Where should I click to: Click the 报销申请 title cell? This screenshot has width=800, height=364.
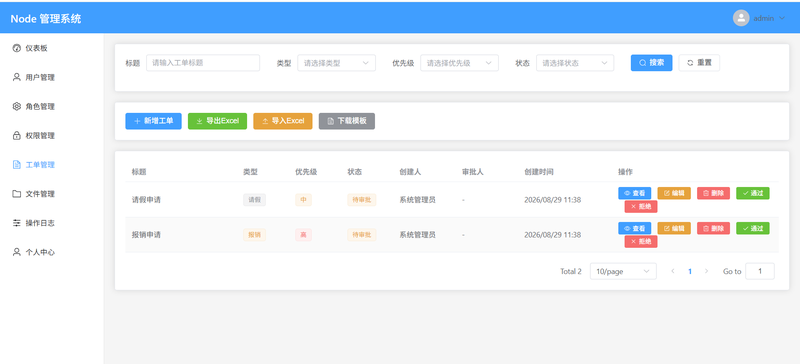click(x=146, y=235)
